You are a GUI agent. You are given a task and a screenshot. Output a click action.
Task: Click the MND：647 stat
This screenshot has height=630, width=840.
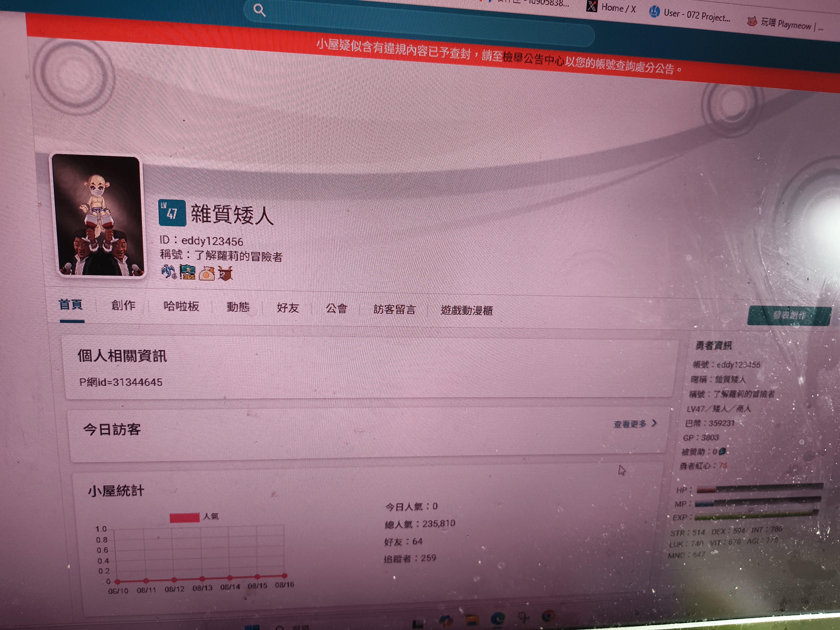pos(686,555)
